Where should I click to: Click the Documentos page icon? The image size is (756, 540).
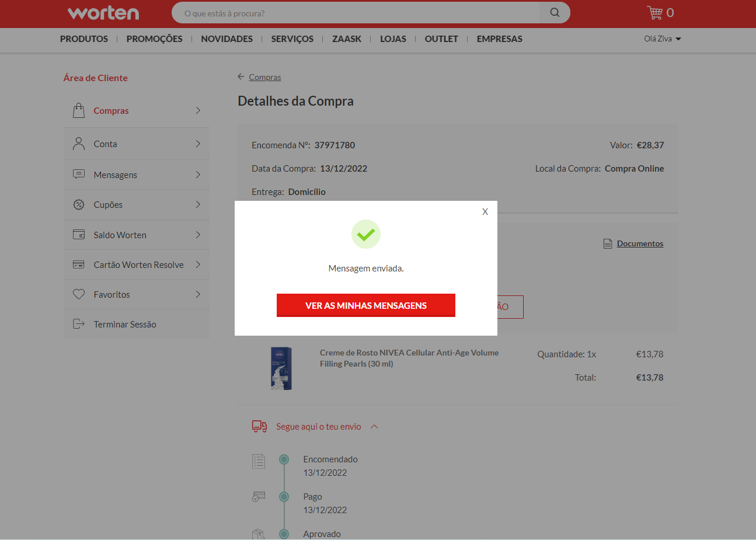(608, 243)
